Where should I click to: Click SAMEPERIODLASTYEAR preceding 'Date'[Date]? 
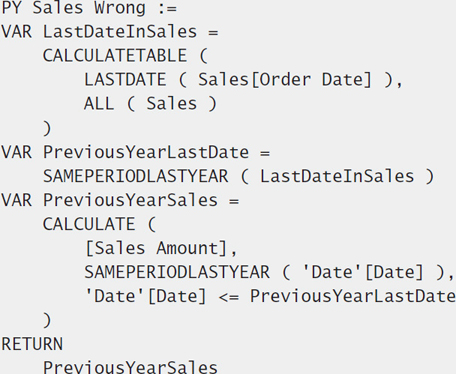point(177,272)
